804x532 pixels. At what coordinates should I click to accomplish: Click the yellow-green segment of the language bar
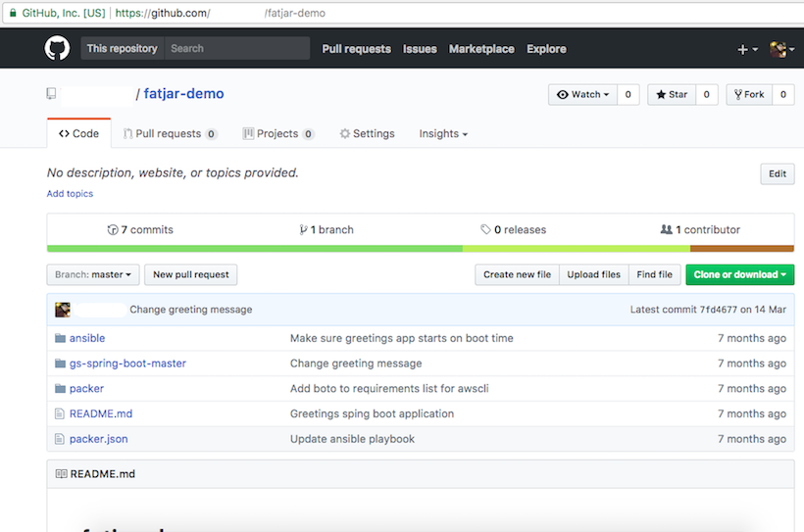pyautogui.click(x=577, y=249)
